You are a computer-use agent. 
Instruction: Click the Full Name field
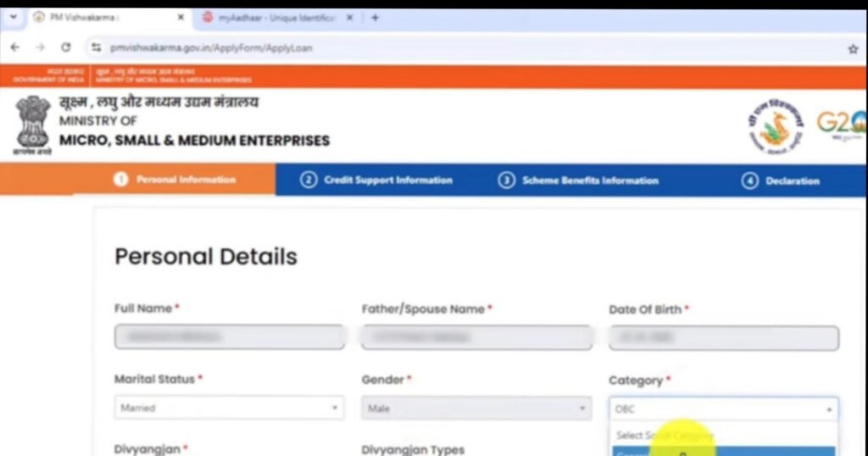tap(230, 337)
